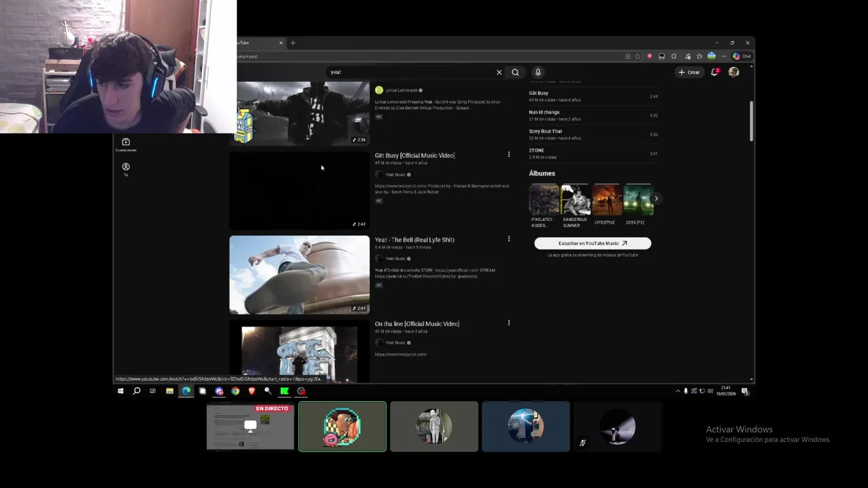
Task: Open 2093 (P2) album cover
Action: coord(637,200)
